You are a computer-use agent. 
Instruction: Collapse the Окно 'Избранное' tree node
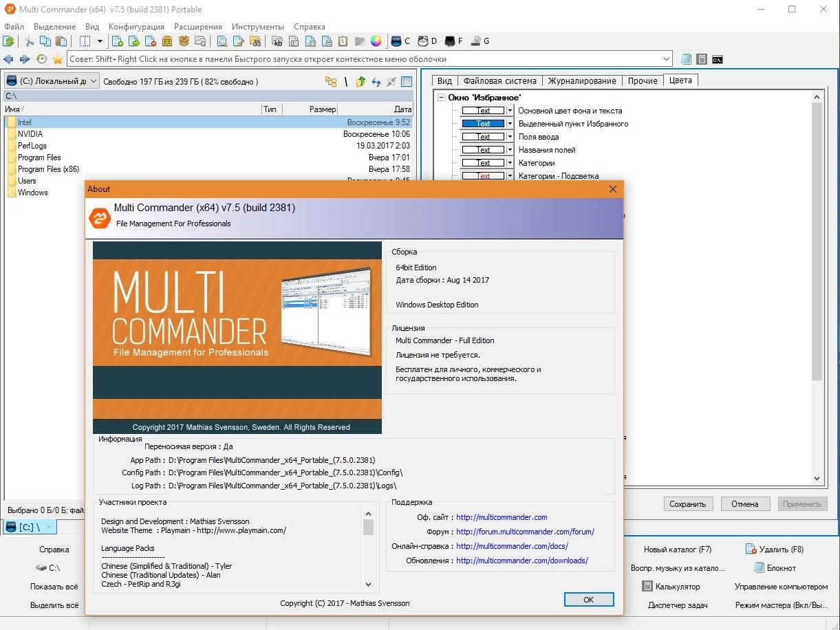[x=441, y=98]
